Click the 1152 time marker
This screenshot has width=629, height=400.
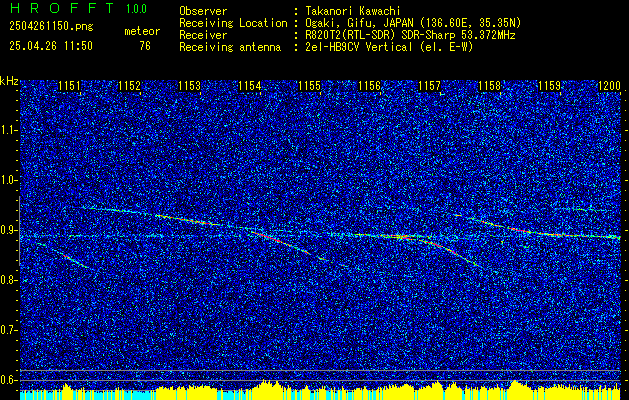tap(129, 86)
